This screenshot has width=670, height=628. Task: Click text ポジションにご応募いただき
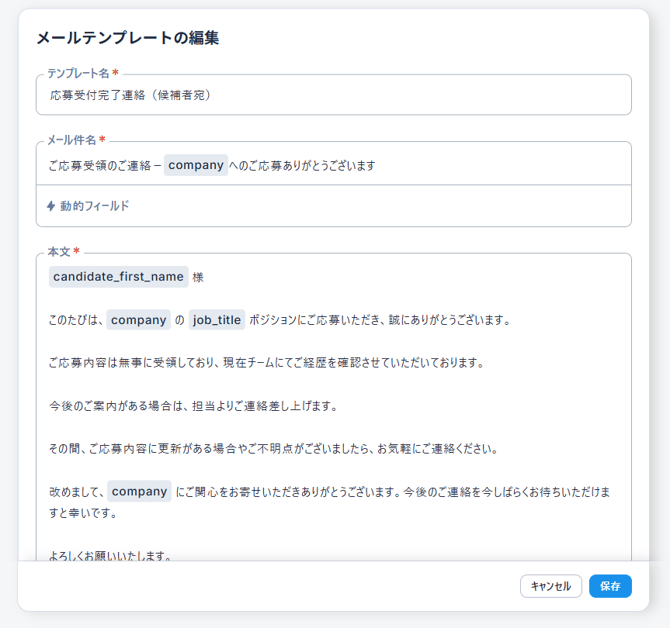point(317,320)
